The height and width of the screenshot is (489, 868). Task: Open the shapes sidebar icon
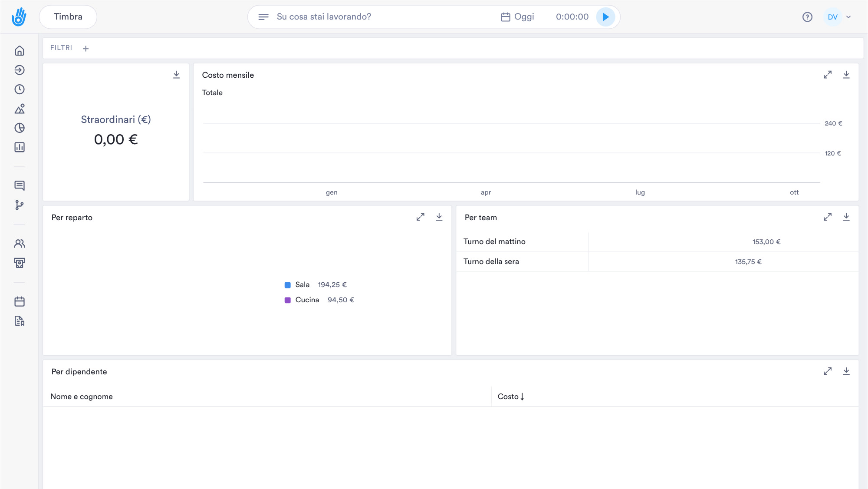pos(20,109)
